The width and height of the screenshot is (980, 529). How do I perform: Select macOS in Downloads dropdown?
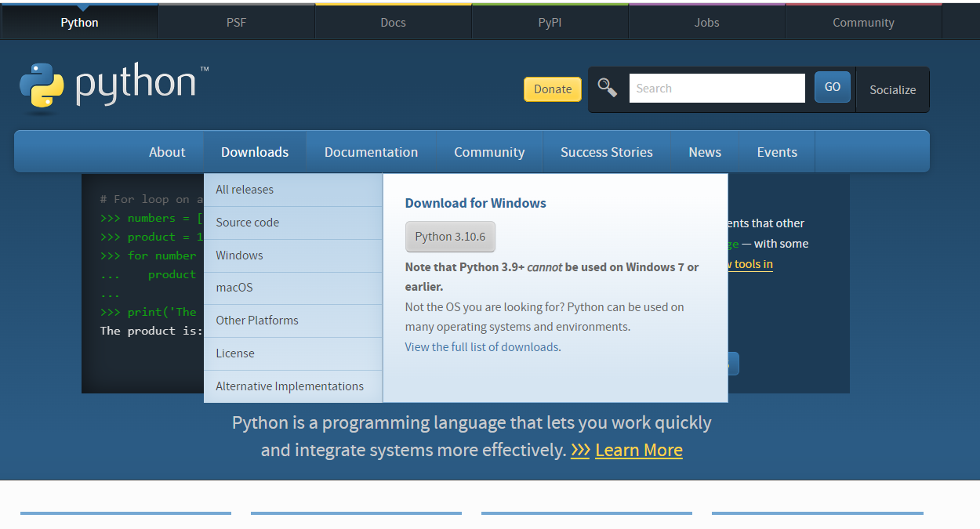(x=293, y=288)
